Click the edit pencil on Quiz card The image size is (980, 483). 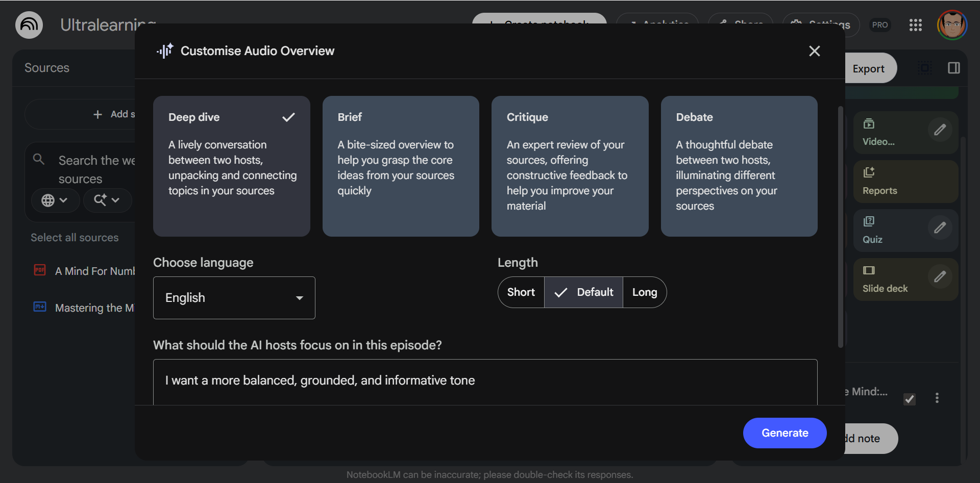click(940, 228)
